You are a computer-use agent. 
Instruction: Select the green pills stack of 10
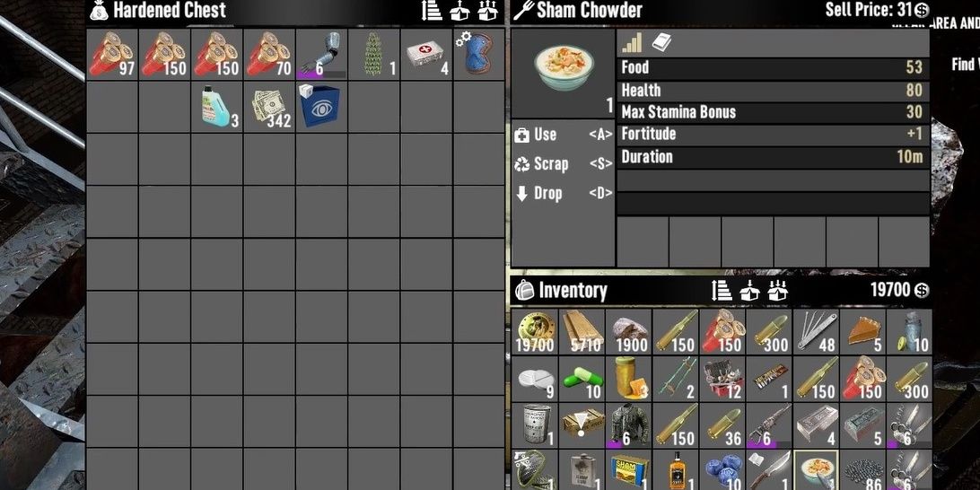582,379
